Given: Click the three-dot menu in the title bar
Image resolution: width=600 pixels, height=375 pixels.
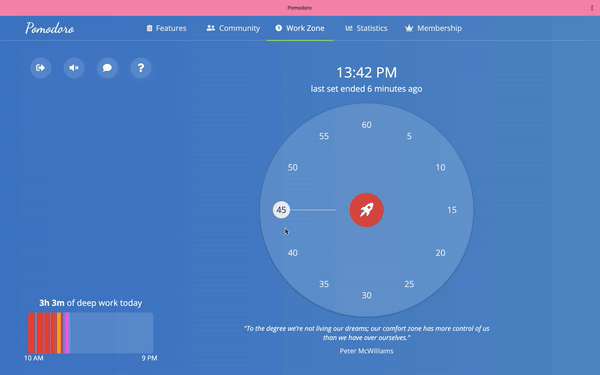Looking at the screenshot, I should [x=592, y=8].
